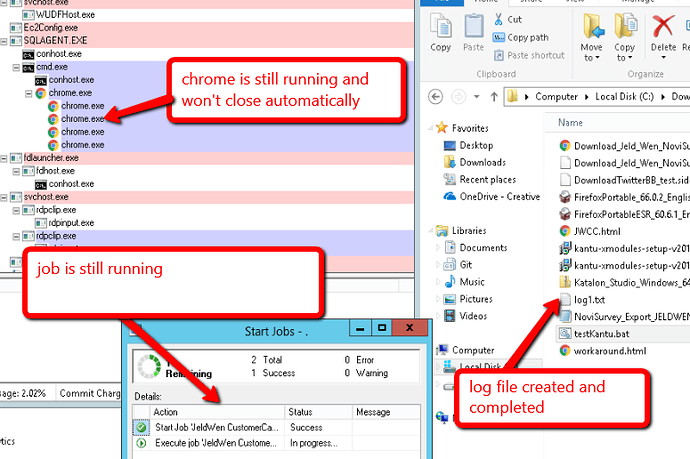Screen dimensions: 690x459
Task: Open the Pictures library
Action: [476, 299]
